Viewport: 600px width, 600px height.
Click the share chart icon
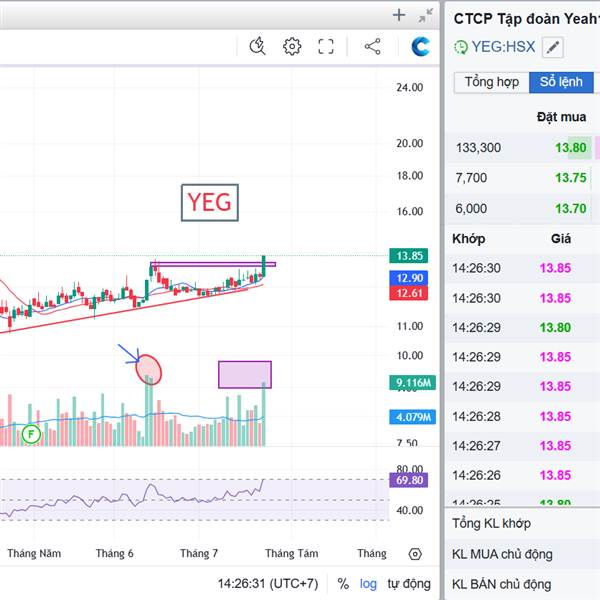point(372,47)
